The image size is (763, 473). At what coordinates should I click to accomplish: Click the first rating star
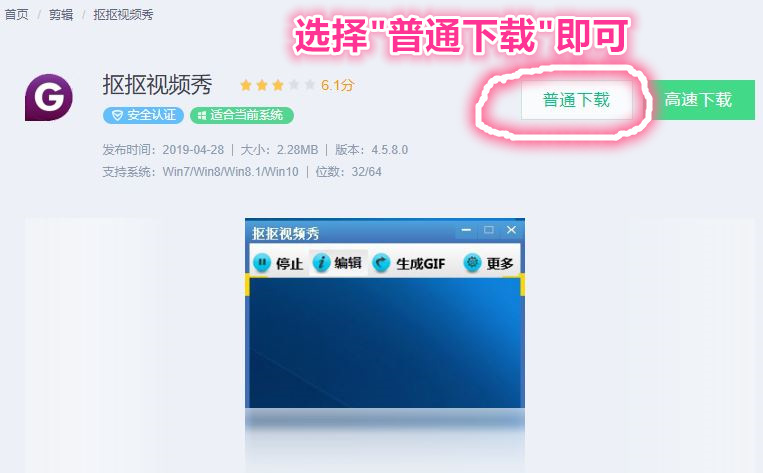(246, 86)
